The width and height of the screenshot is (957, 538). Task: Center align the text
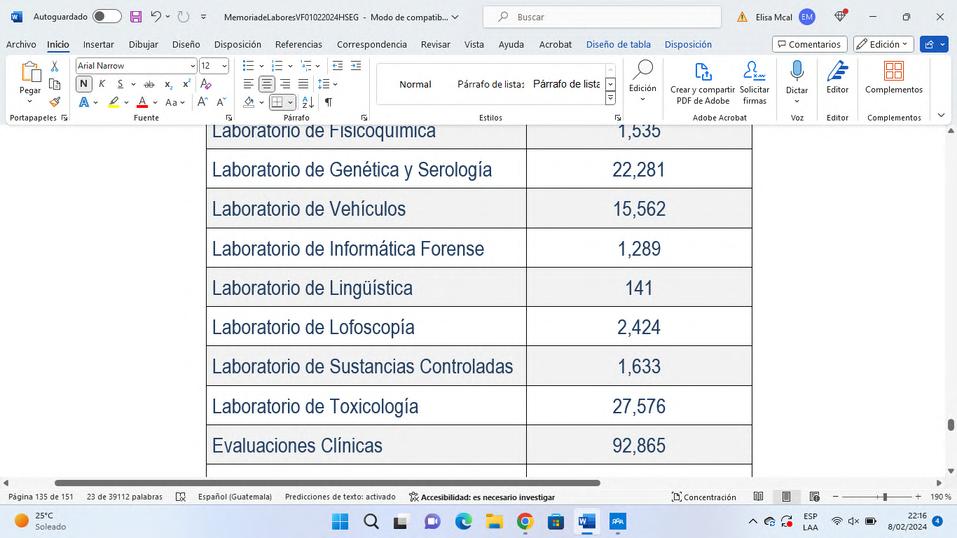[267, 84]
